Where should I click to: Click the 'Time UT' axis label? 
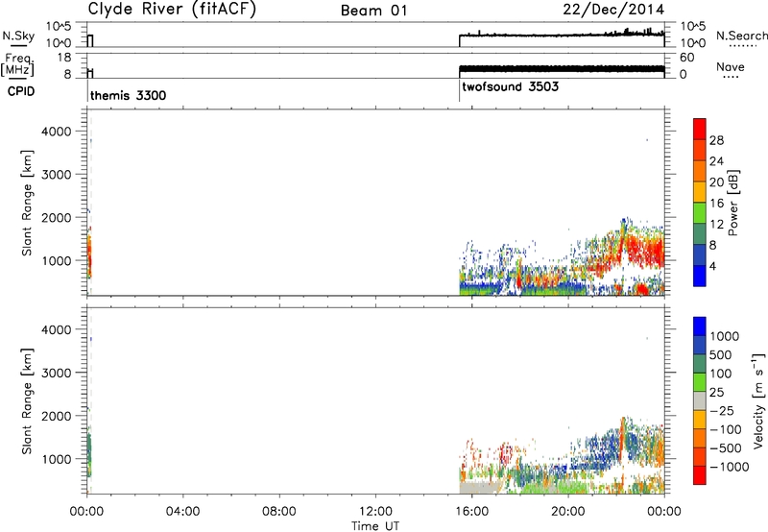click(375, 526)
